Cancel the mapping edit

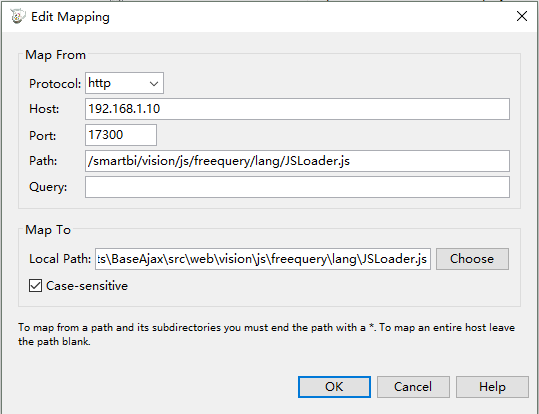(x=413, y=387)
